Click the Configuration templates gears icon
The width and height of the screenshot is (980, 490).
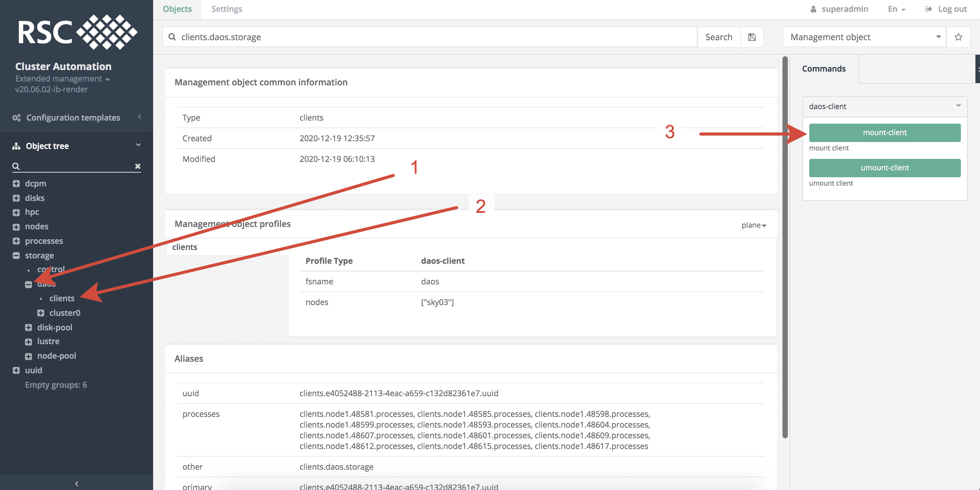coord(16,118)
